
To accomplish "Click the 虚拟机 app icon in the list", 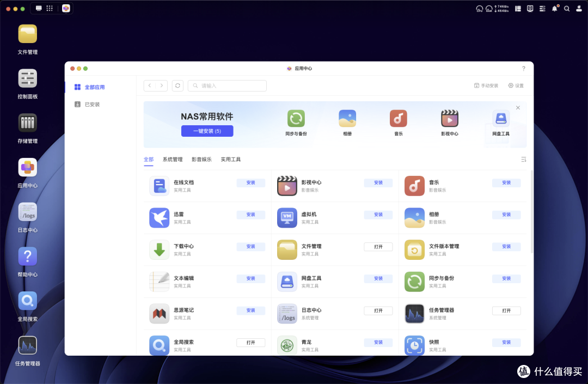I will point(287,218).
